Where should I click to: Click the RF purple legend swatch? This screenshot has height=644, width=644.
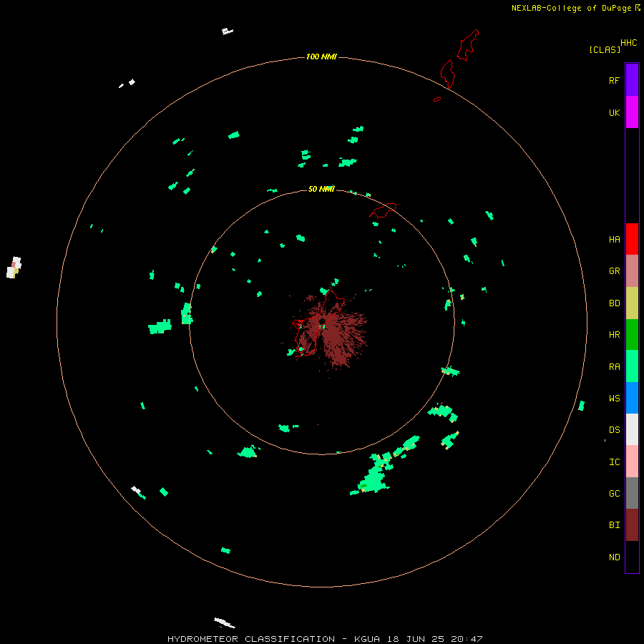(x=632, y=80)
